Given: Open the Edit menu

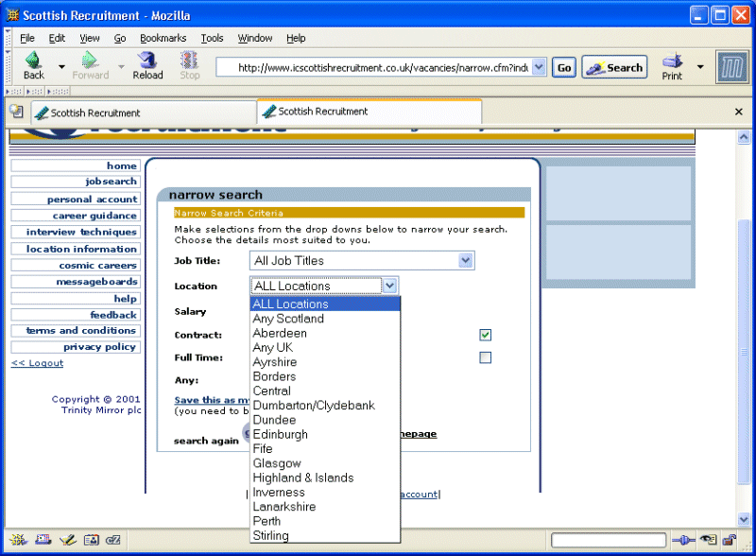Looking at the screenshot, I should click(x=57, y=38).
